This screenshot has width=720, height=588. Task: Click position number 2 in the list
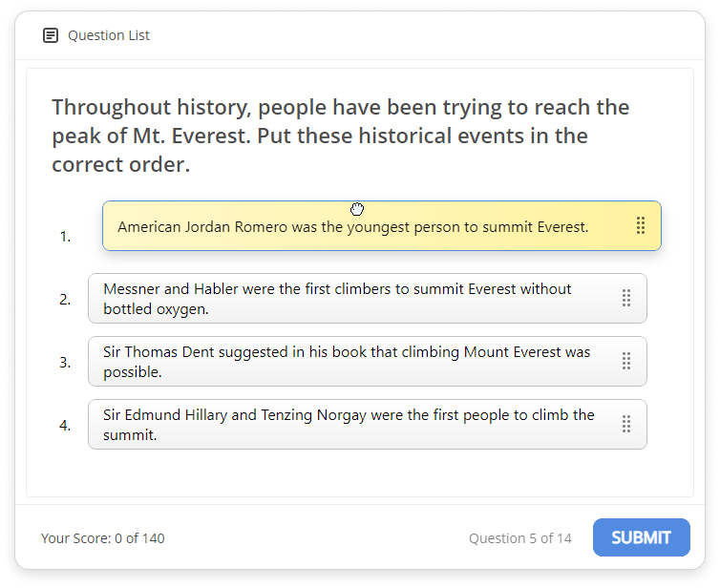click(65, 299)
